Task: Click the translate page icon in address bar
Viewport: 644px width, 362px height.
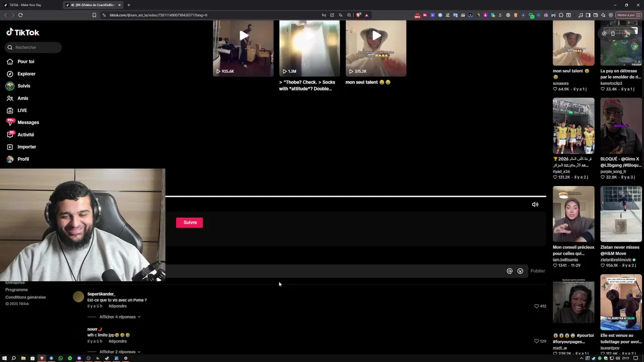Action: 341,15
